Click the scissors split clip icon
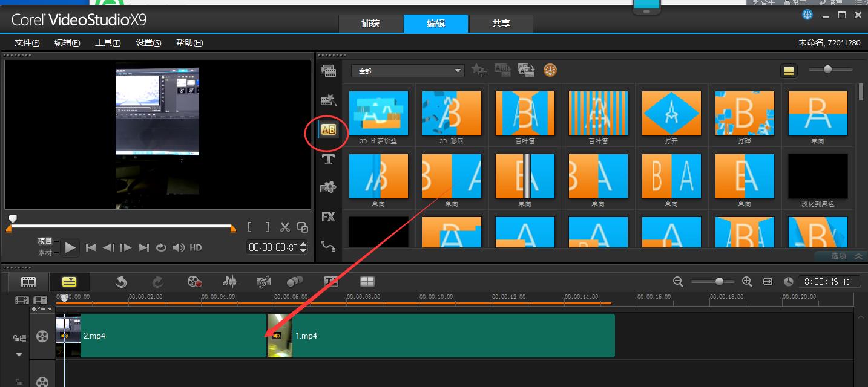This screenshot has width=868, height=387. click(x=284, y=227)
